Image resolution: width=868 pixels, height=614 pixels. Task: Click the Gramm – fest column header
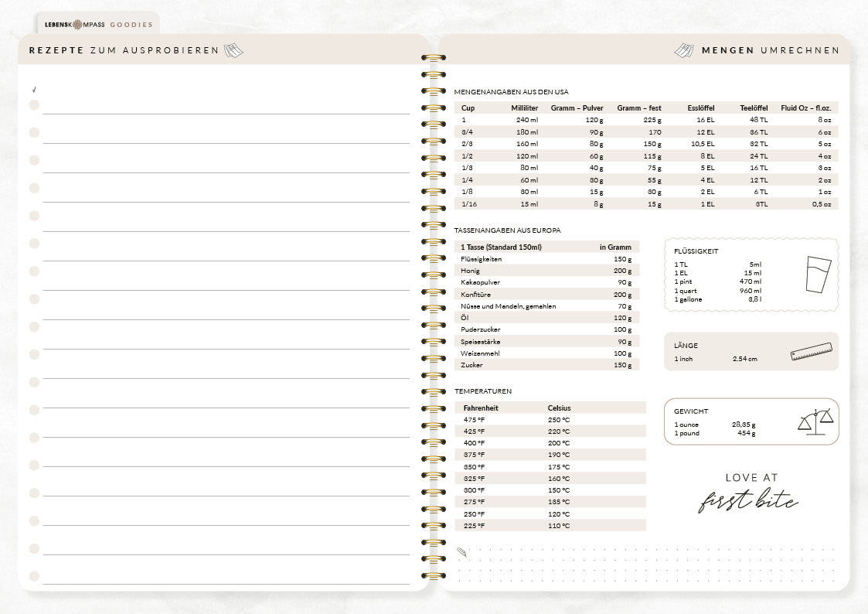(638, 108)
